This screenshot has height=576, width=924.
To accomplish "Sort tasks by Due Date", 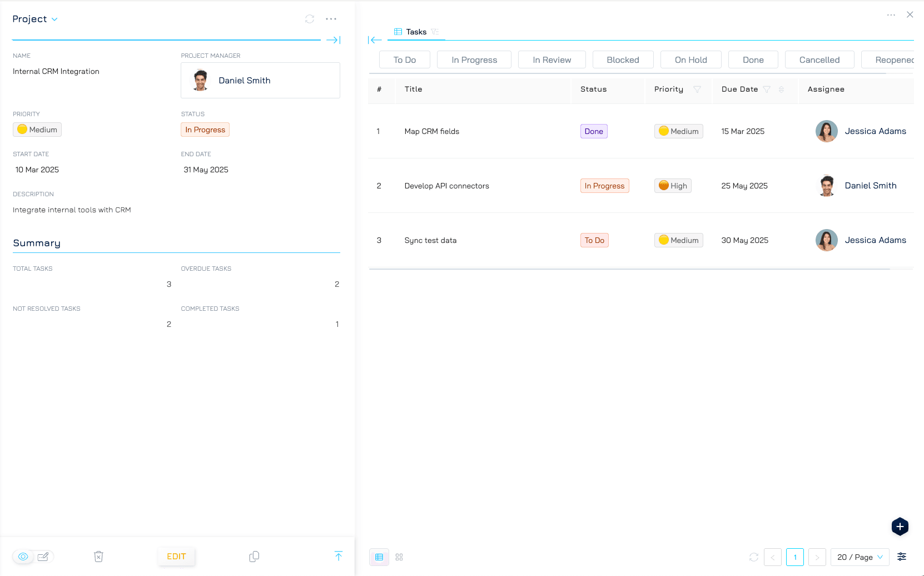I will (781, 90).
